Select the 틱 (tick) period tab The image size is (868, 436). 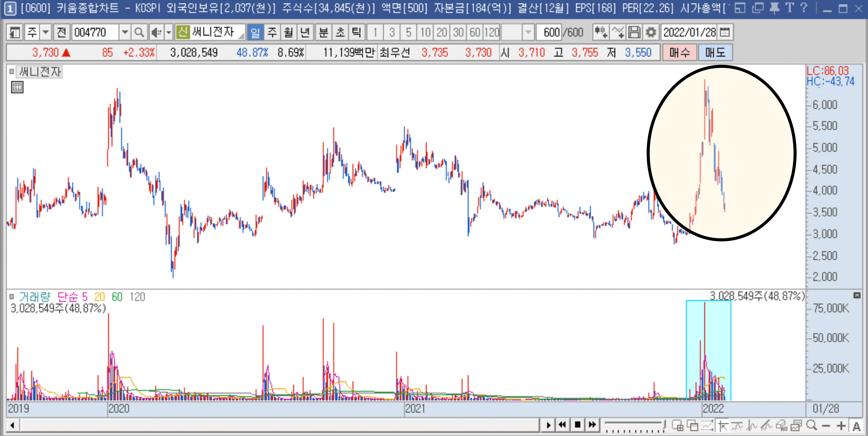[x=357, y=33]
